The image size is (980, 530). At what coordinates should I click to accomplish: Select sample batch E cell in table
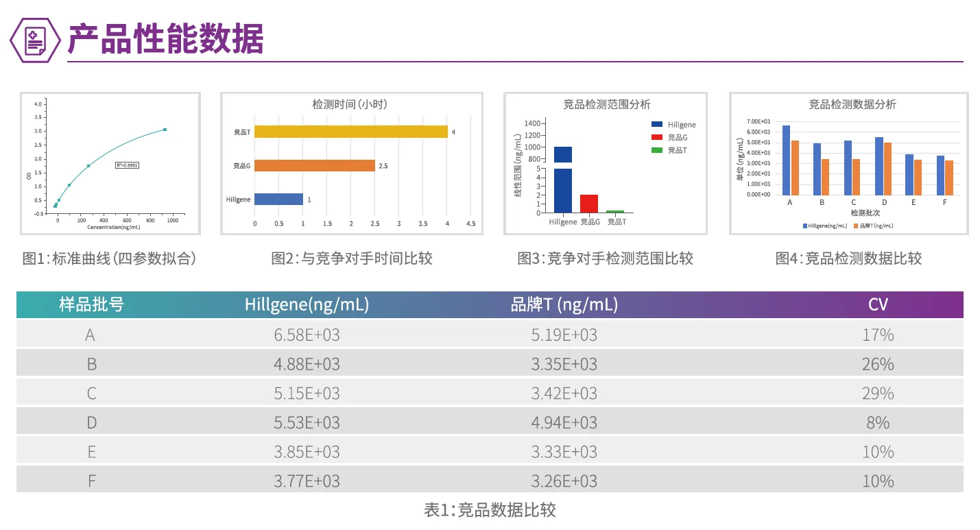coord(92,452)
